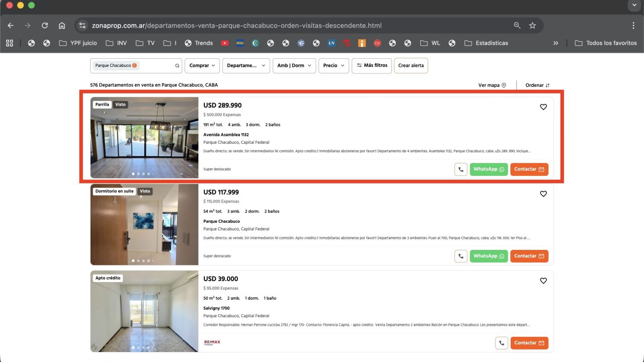Image resolution: width=644 pixels, height=362 pixels.
Task: Expand the Comprar operation dropdown
Action: click(203, 65)
